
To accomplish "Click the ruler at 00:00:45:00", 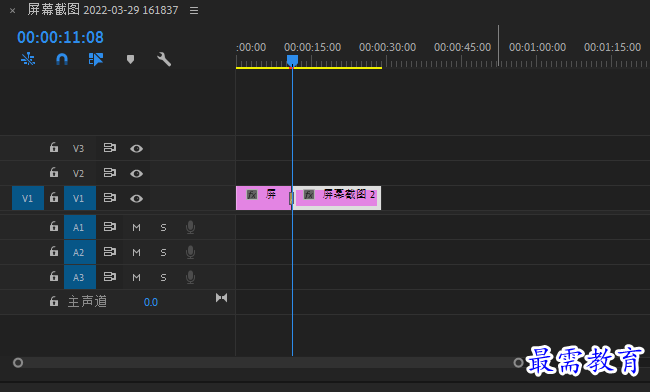I will 462,47.
